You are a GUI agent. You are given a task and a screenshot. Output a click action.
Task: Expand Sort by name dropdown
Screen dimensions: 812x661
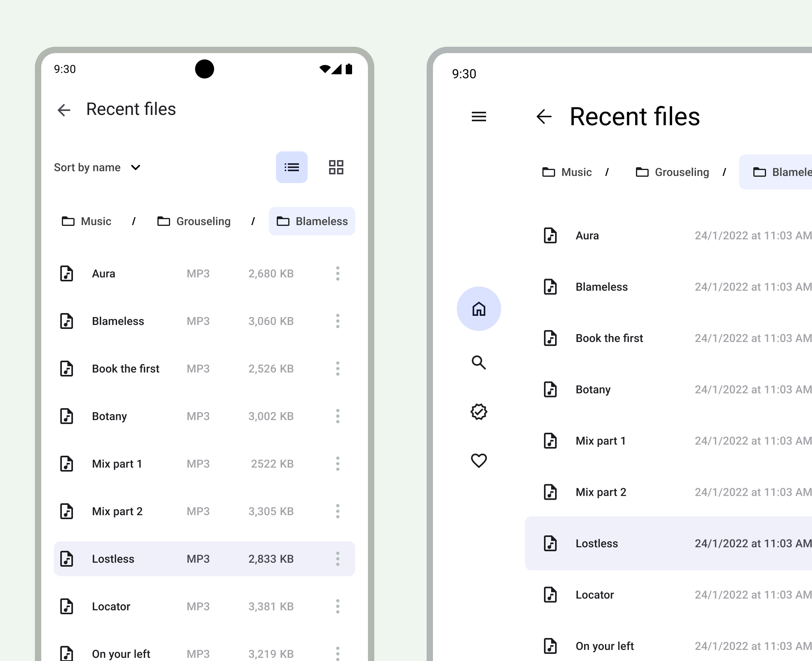97,166
